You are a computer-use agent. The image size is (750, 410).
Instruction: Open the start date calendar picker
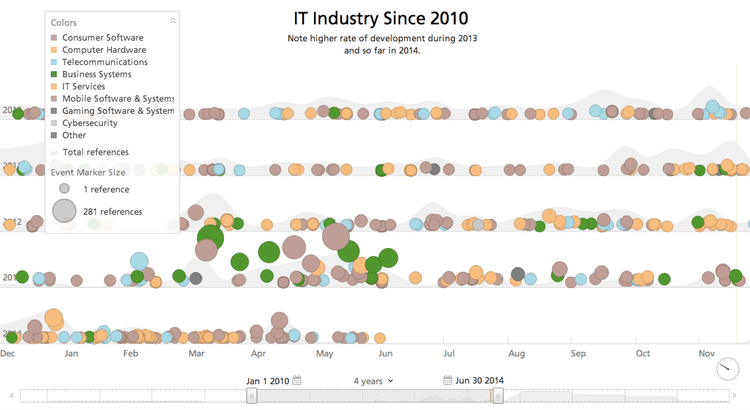pyautogui.click(x=297, y=380)
